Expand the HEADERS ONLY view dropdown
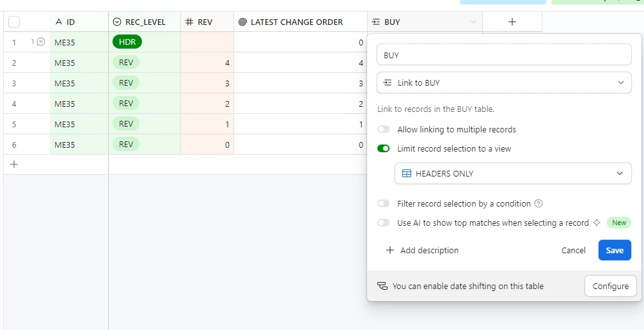Image resolution: width=644 pixels, height=330 pixels. pyautogui.click(x=513, y=173)
